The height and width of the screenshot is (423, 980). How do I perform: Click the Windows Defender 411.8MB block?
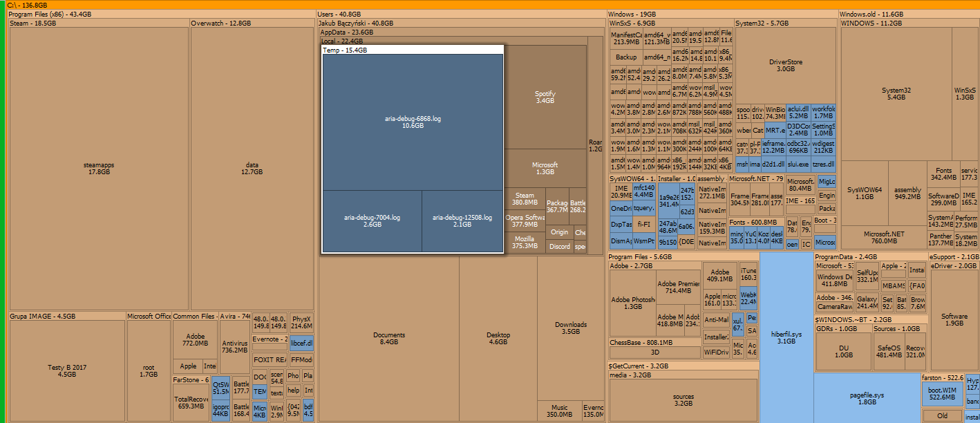pyautogui.click(x=835, y=280)
